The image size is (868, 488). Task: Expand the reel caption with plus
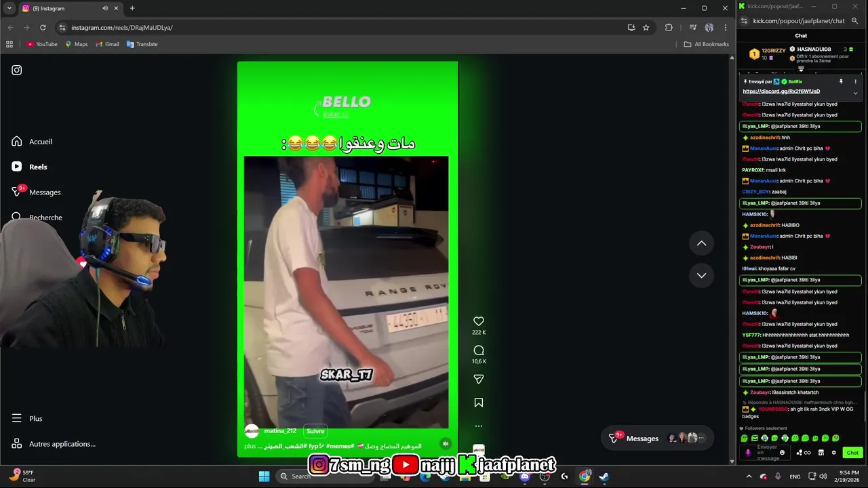click(250, 446)
